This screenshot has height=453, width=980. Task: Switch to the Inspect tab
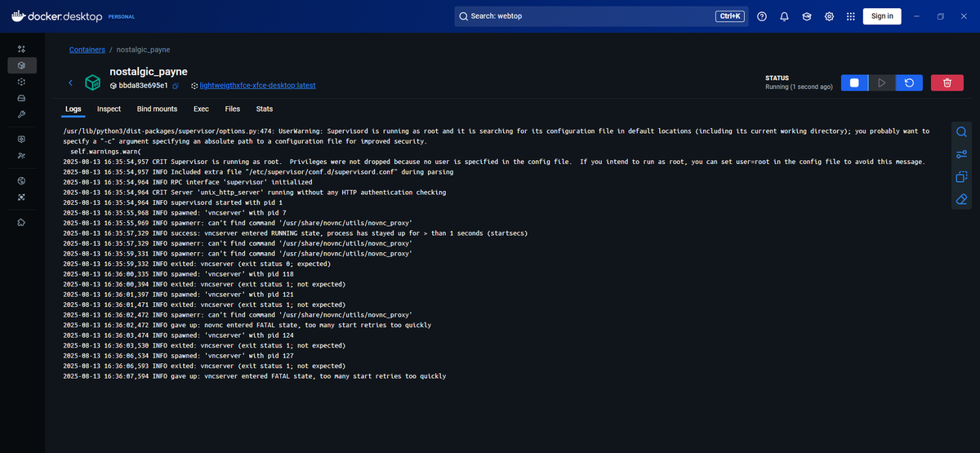point(109,109)
